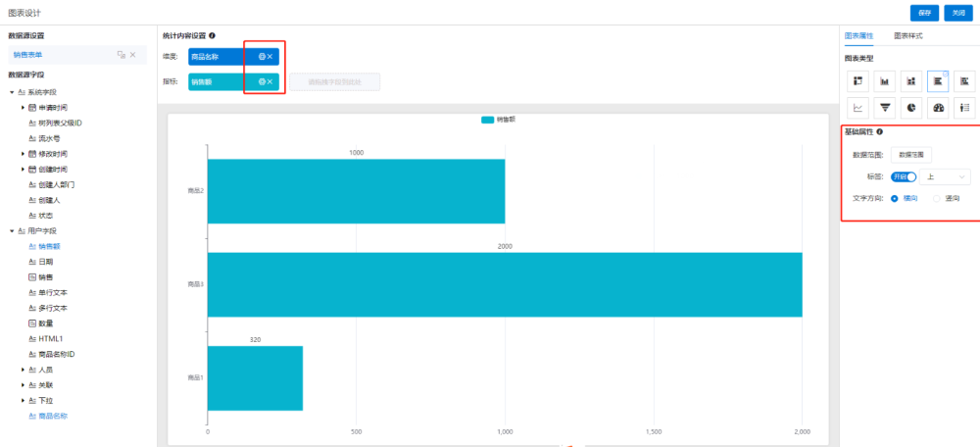Select 横向 text direction radio button

click(x=895, y=198)
